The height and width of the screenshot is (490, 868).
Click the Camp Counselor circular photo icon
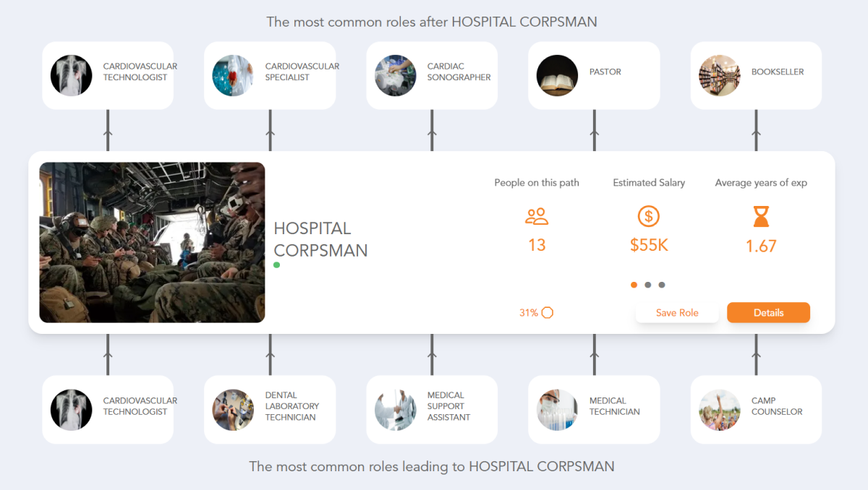[719, 409]
